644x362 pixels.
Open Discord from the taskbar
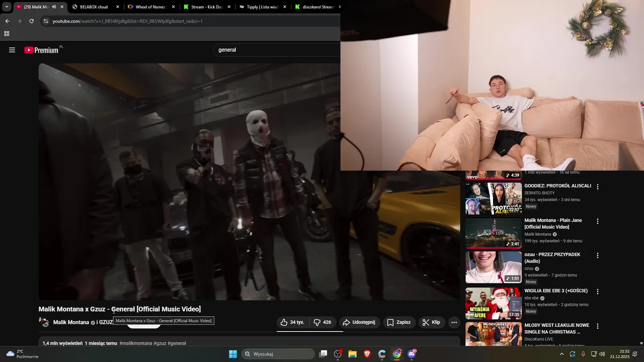[412, 354]
